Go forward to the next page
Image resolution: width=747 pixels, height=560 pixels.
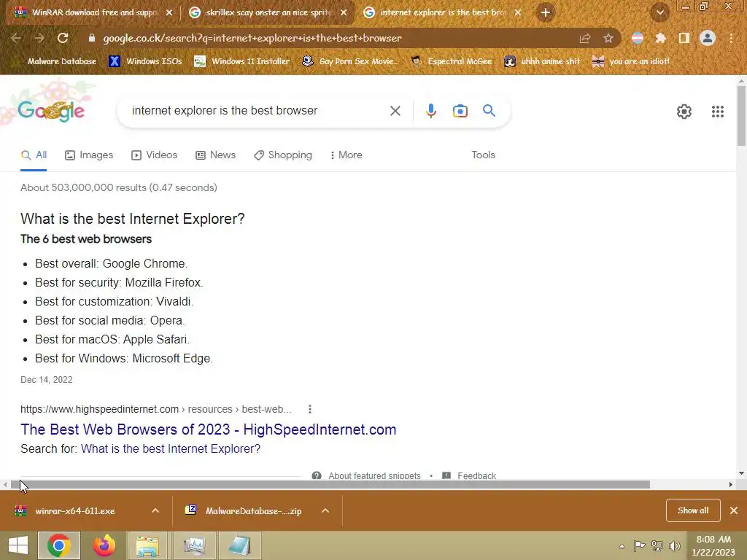tap(39, 38)
